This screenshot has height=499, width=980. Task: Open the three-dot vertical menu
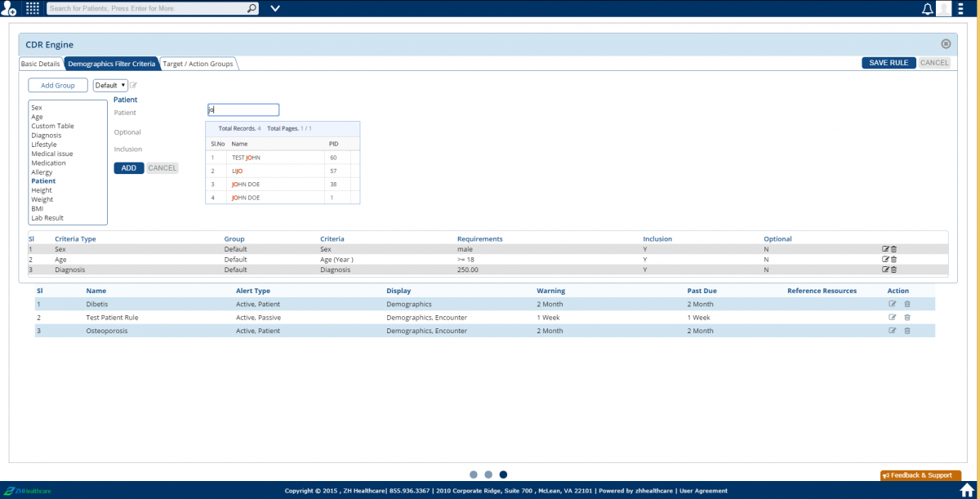[961, 9]
